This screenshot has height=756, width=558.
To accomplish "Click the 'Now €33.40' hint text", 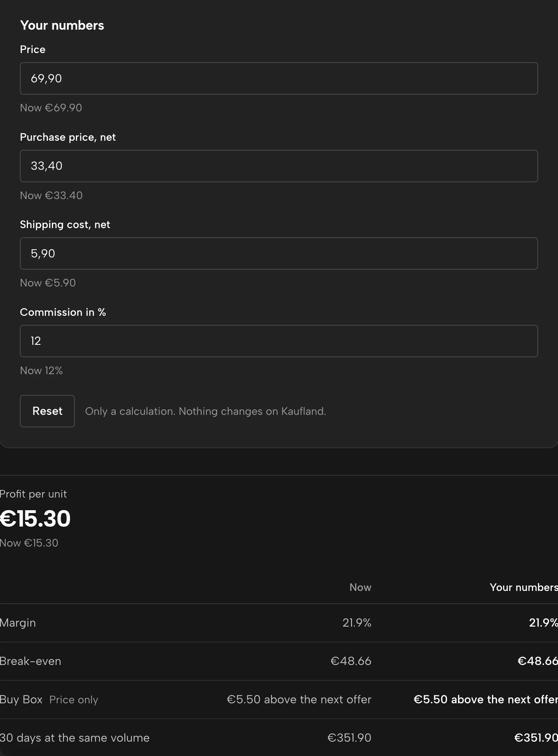I will pyautogui.click(x=51, y=195).
